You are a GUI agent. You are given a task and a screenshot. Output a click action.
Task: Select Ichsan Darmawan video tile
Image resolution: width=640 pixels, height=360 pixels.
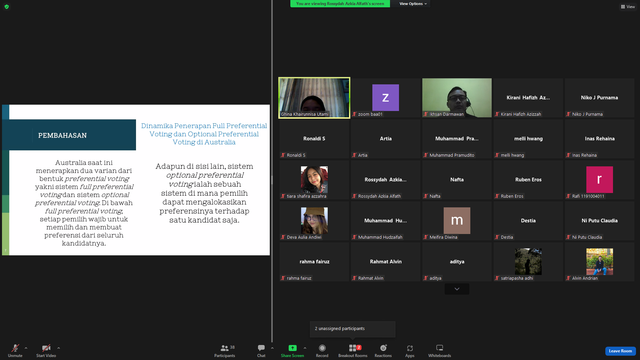point(457,98)
